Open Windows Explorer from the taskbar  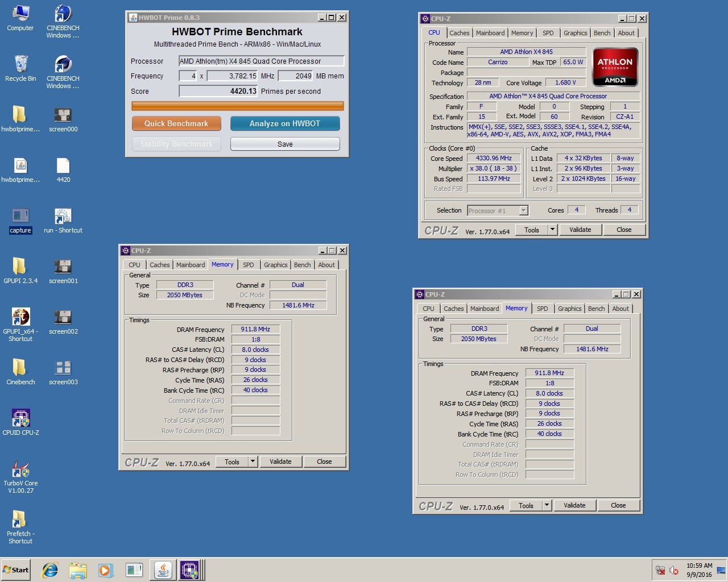coord(78,570)
